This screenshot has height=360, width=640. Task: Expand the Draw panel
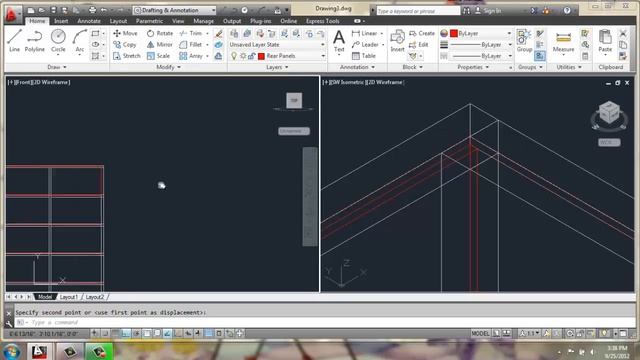pyautogui.click(x=57, y=67)
